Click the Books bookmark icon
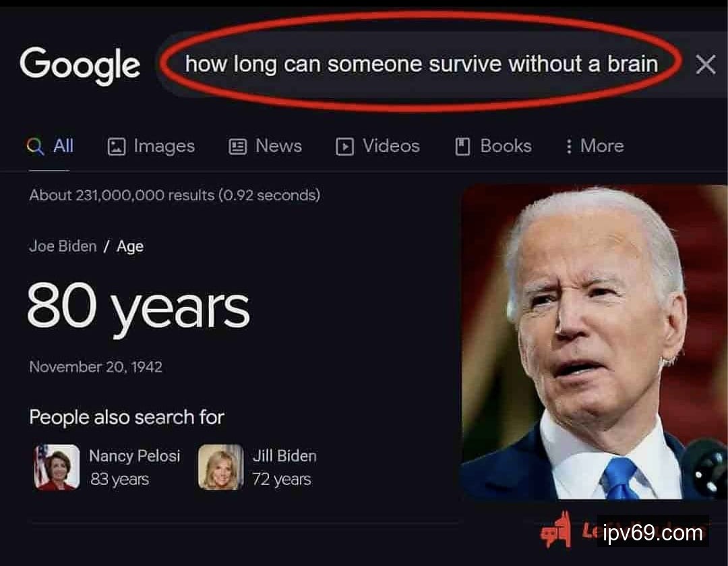The width and height of the screenshot is (728, 566). point(462,146)
